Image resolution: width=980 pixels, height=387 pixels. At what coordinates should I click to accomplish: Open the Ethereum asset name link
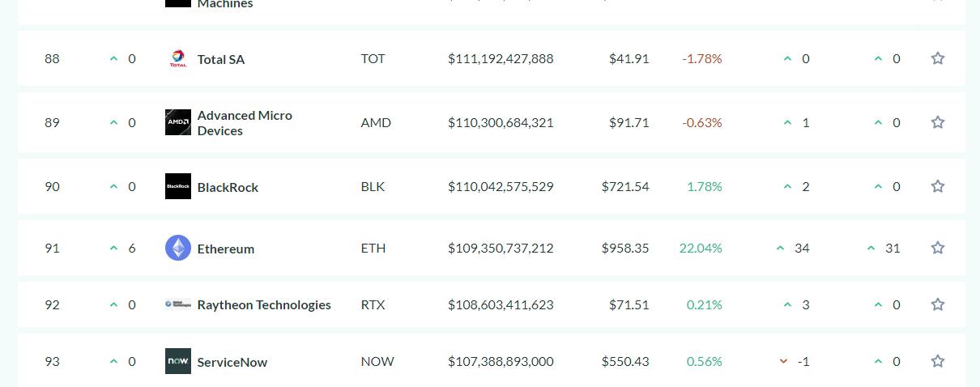tap(226, 249)
